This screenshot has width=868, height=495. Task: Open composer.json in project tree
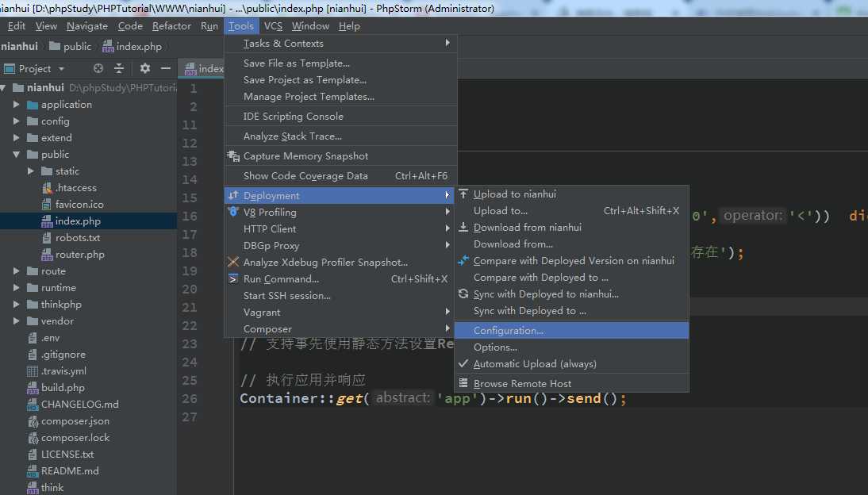[x=75, y=421]
